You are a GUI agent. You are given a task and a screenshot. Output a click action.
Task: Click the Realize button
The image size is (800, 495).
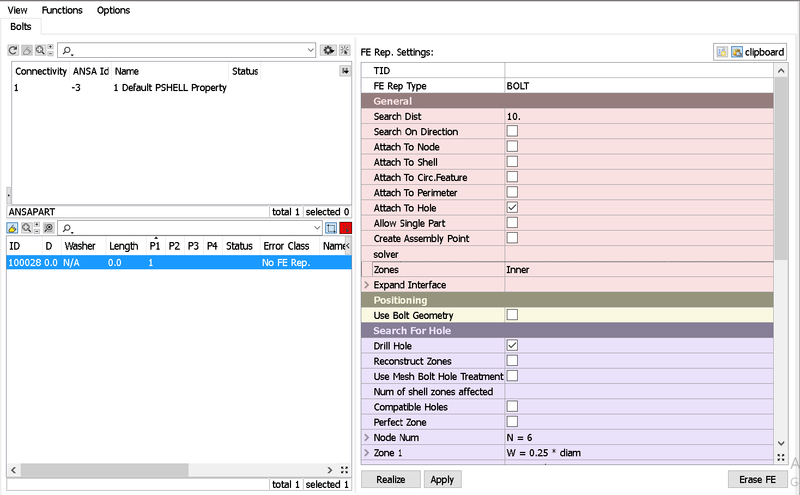click(391, 480)
